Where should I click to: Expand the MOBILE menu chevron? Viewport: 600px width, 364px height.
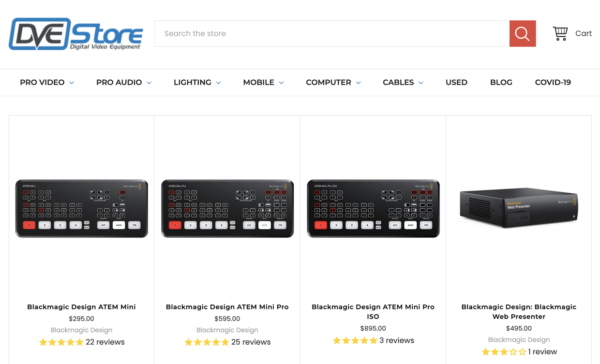[281, 83]
